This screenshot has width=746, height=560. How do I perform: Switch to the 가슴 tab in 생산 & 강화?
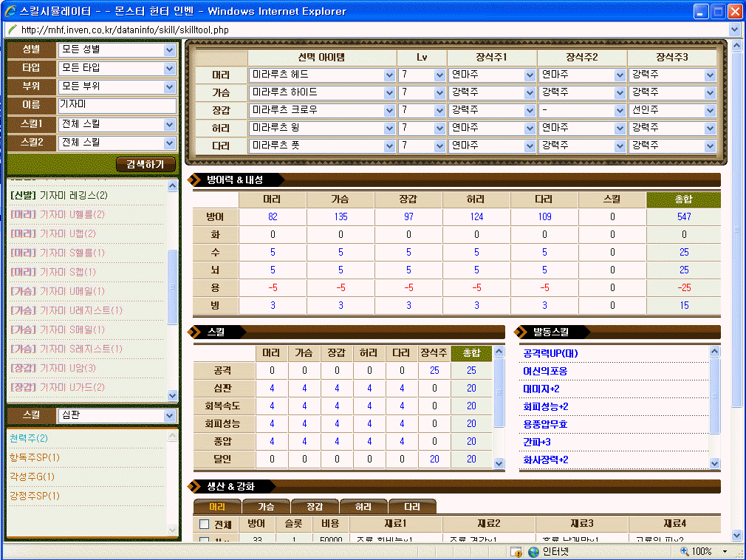(x=266, y=507)
